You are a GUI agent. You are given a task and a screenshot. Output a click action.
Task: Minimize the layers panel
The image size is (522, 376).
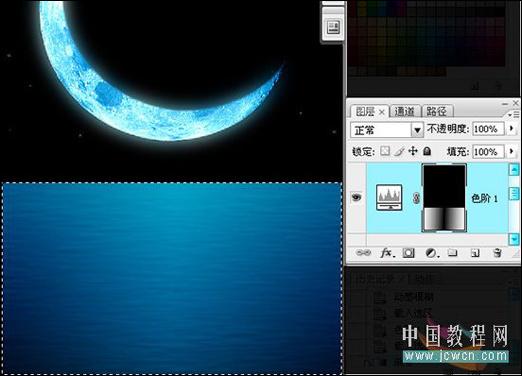click(x=505, y=104)
